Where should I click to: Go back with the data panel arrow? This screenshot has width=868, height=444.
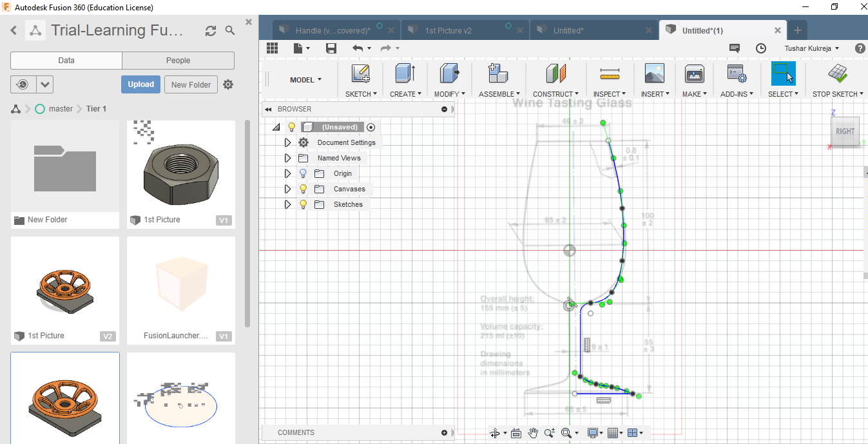14,30
